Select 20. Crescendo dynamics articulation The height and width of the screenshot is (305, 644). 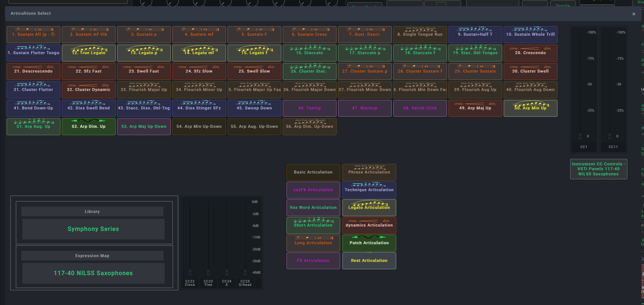click(531, 53)
